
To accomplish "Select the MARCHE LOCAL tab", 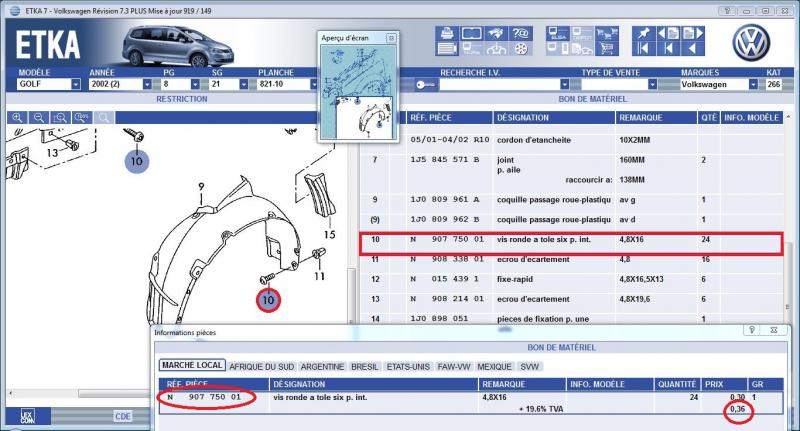I will (x=192, y=365).
